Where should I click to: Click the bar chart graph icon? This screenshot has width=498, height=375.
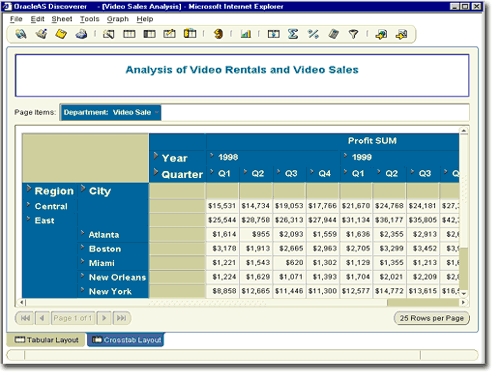pyautogui.click(x=246, y=34)
